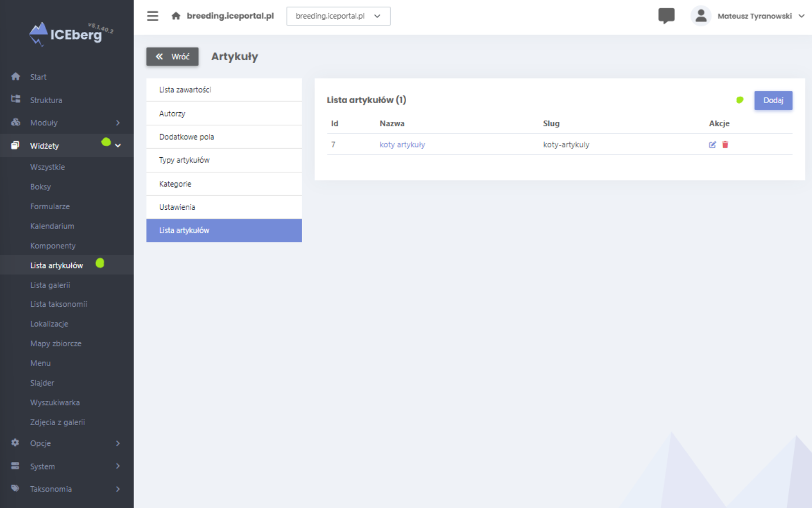Go back with the Wróć button
This screenshot has height=508, width=812.
[x=172, y=57]
